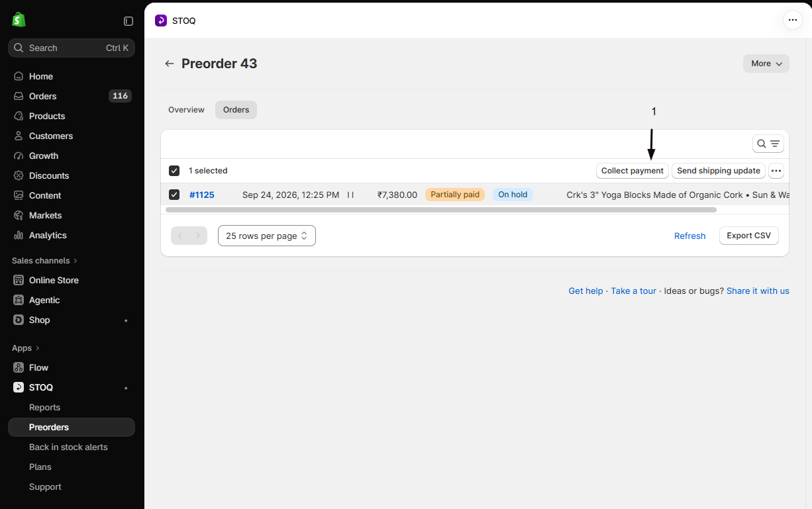812x509 pixels.
Task: Click the Products tag icon
Action: tap(19, 116)
